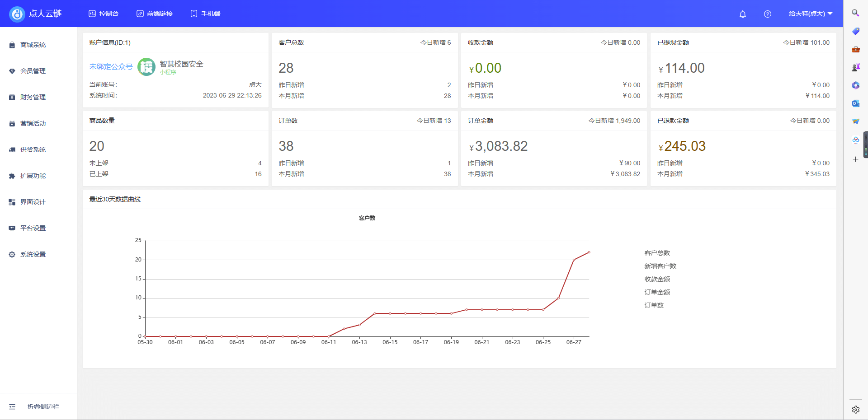Click 订单金额 value ¥3,083.82

(498, 146)
